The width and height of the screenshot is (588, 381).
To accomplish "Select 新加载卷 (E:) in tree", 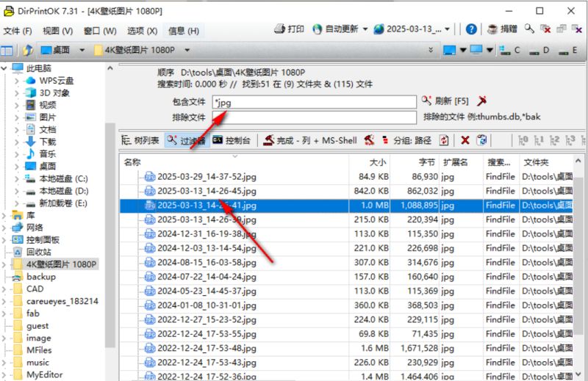I will 63,203.
